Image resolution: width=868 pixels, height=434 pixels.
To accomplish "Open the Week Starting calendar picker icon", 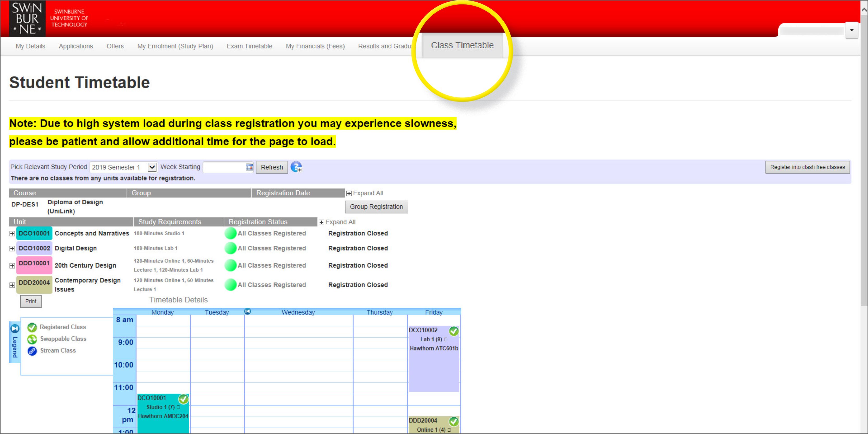I will point(249,167).
